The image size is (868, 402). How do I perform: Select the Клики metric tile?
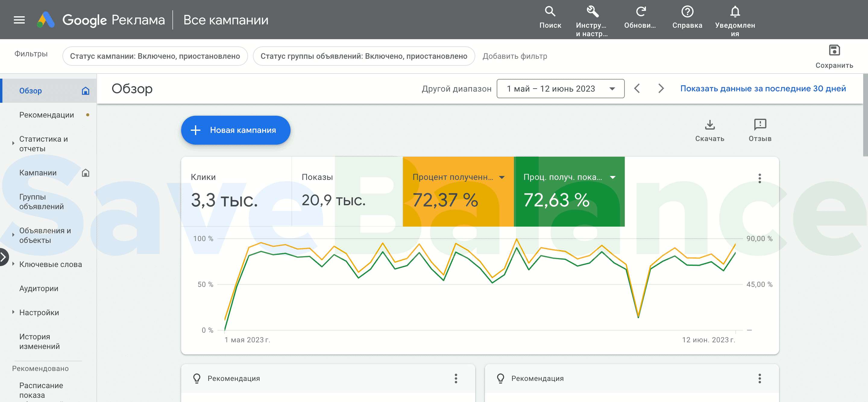(x=236, y=191)
